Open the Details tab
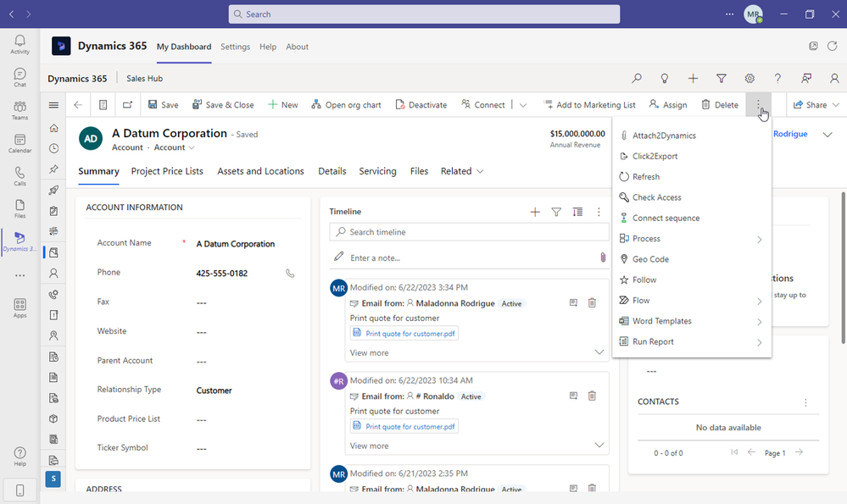Viewport: 847px width, 504px height. click(332, 171)
